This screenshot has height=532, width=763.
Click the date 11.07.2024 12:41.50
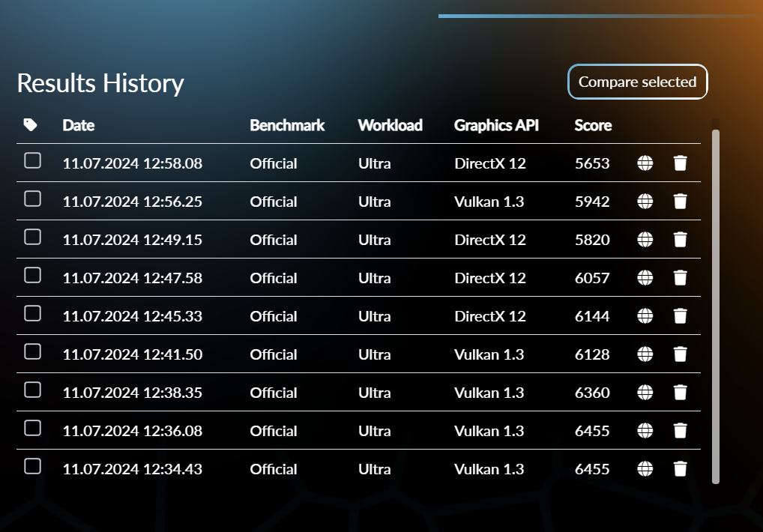tap(133, 354)
